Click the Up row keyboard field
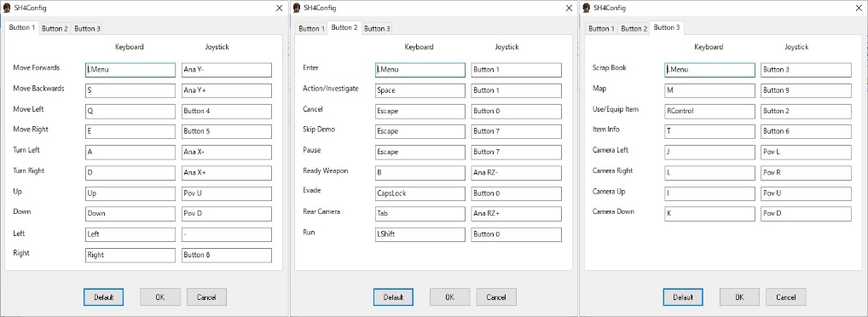This screenshot has height=317, width=868. [x=130, y=193]
